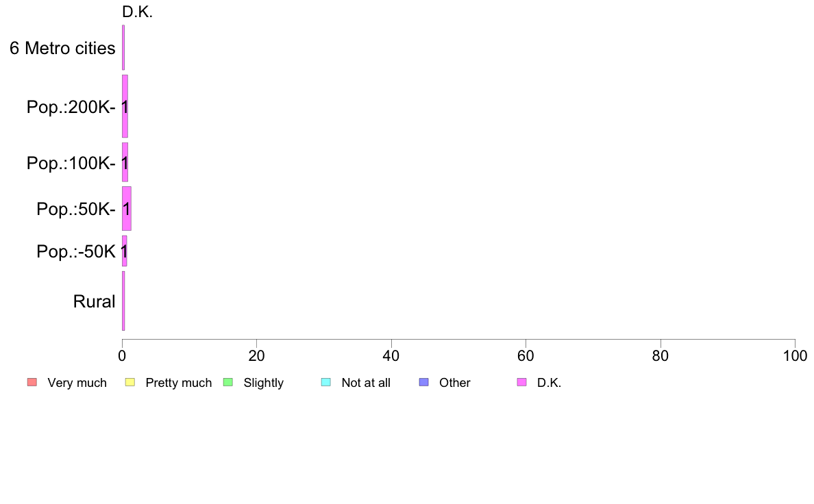Click the 100 tick on x-axis
The image size is (814, 504).
pos(795,356)
